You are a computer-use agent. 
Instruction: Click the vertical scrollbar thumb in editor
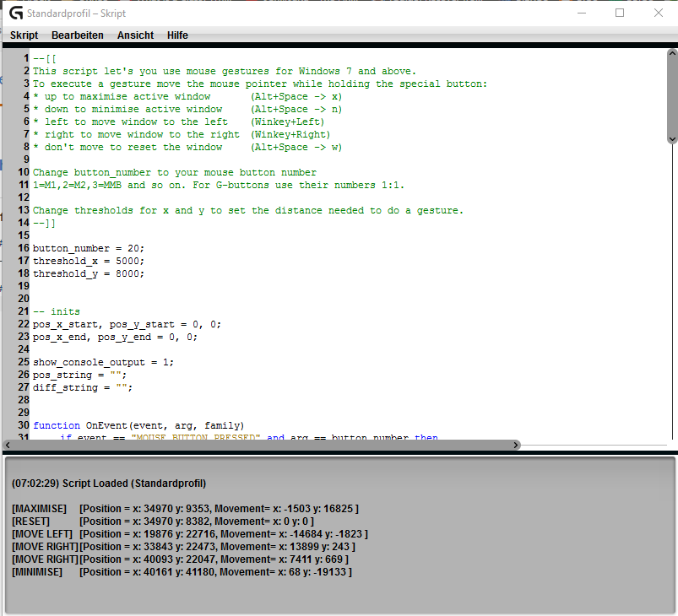pyautogui.click(x=672, y=96)
